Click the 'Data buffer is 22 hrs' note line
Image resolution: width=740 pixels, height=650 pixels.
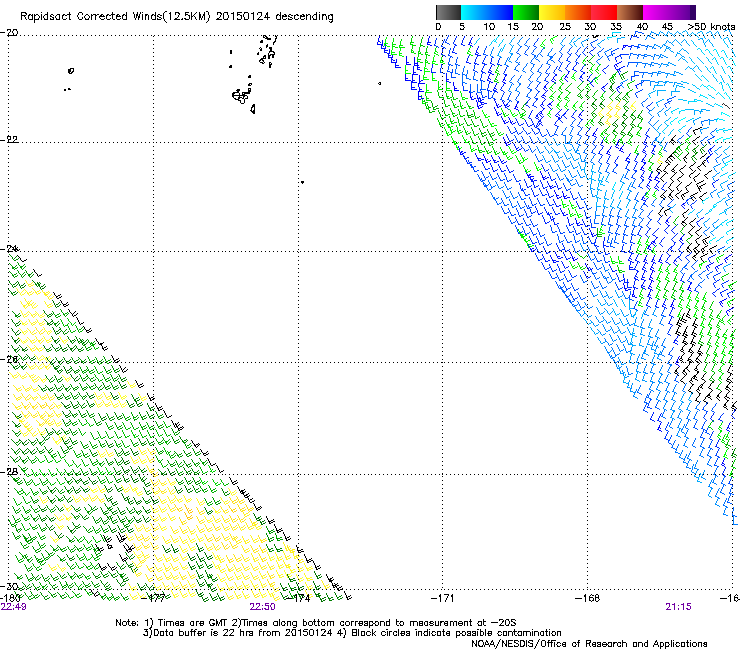(352, 633)
